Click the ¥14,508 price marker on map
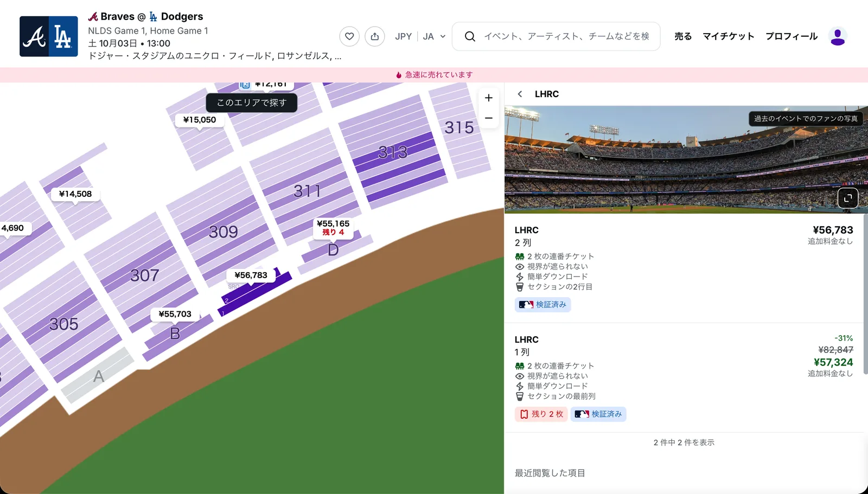Viewport: 868px width, 494px height. (75, 194)
